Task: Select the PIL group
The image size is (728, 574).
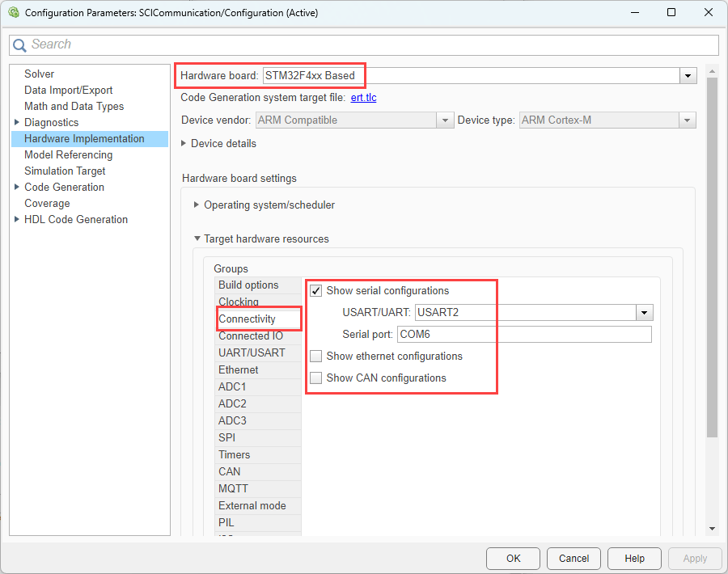Action: tap(258, 522)
